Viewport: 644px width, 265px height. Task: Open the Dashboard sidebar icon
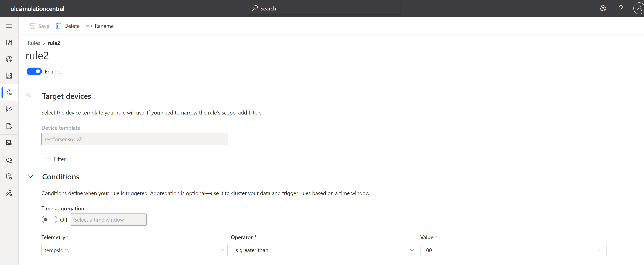9,42
